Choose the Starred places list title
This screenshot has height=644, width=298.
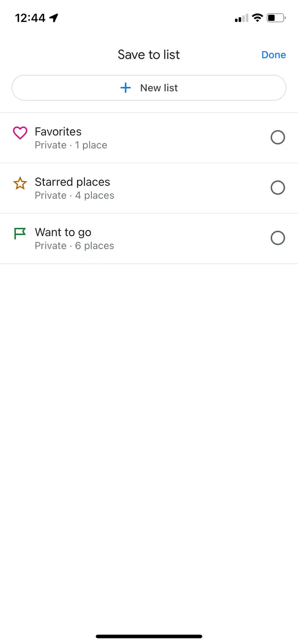pyautogui.click(x=72, y=182)
